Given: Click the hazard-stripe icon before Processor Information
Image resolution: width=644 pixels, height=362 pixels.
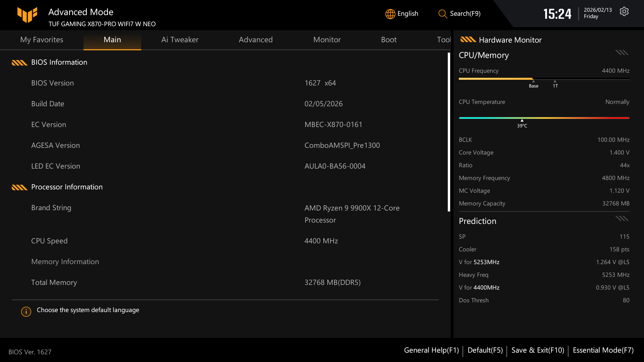Looking at the screenshot, I should 19,187.
